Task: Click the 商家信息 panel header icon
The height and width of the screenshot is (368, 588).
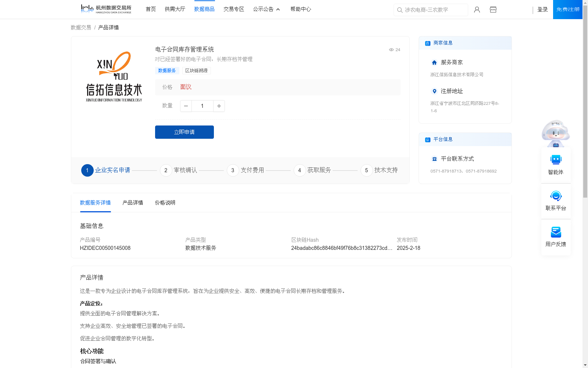Action: (x=428, y=43)
